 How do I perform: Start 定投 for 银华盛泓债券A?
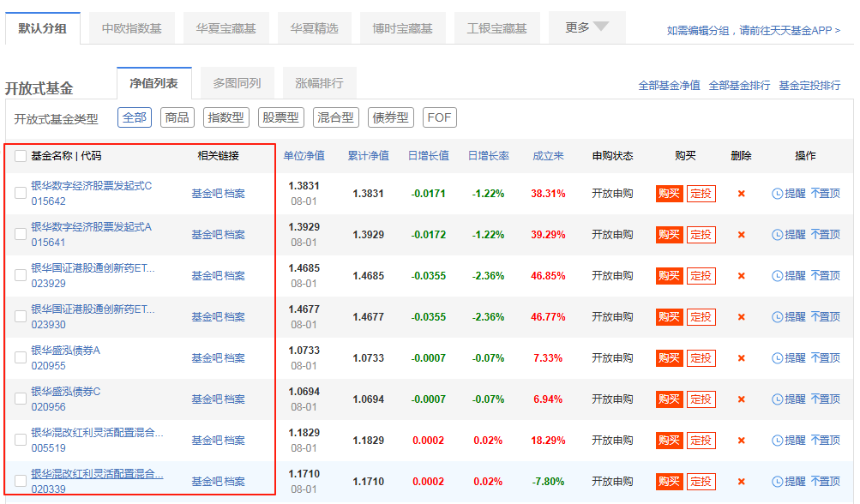[701, 358]
